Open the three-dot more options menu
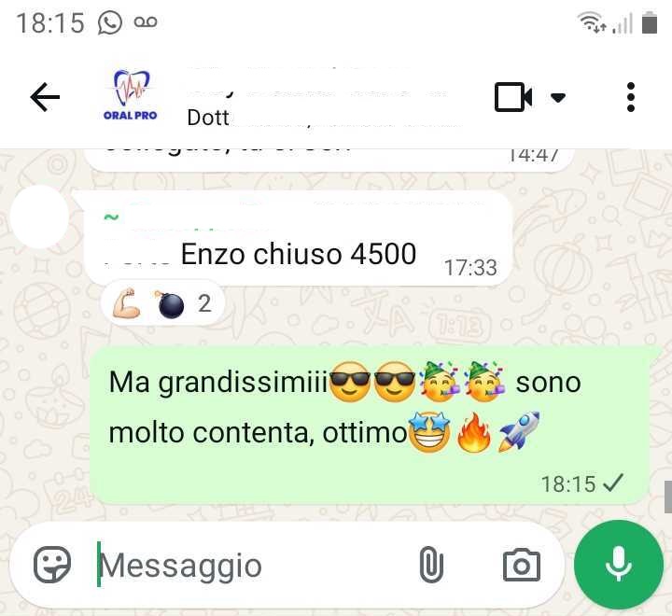672x616 pixels. pyautogui.click(x=630, y=97)
